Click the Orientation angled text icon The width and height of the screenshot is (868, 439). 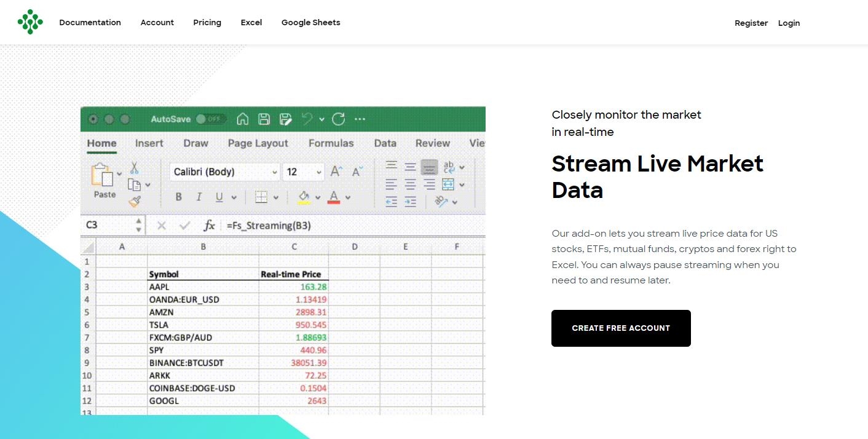click(441, 201)
